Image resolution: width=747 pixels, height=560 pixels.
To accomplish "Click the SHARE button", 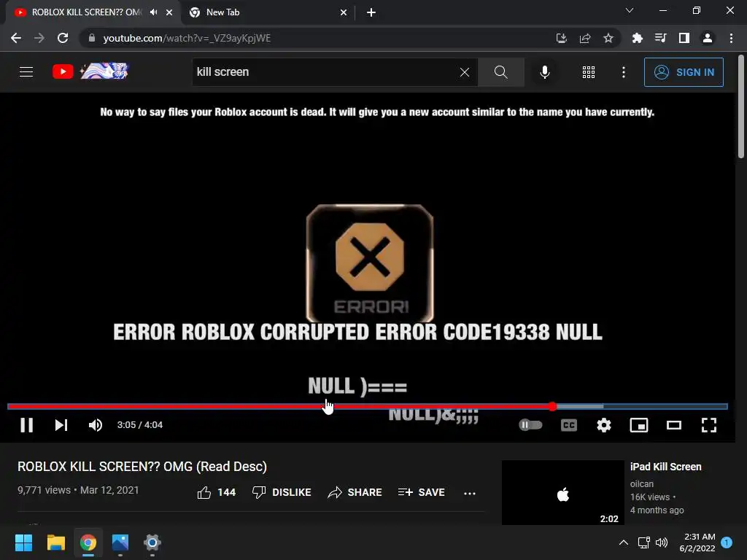I will point(355,492).
